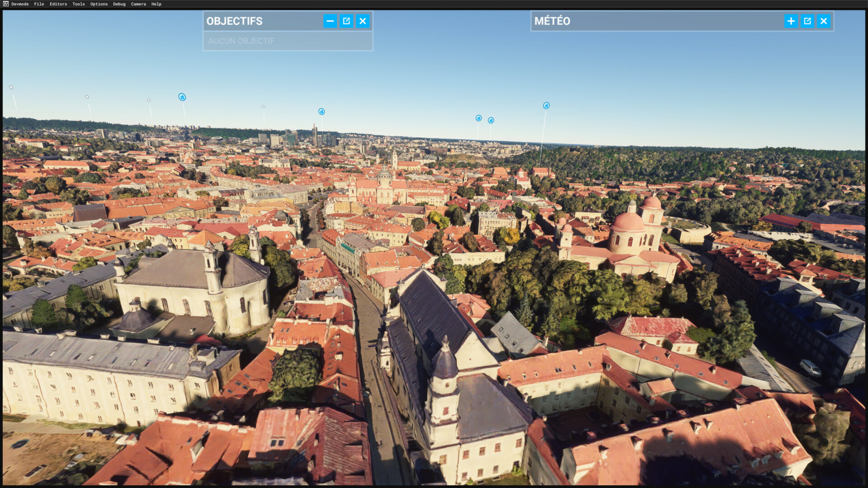Detach the MÉTÉO panel into separate window
The height and width of the screenshot is (488, 868).
pos(807,21)
